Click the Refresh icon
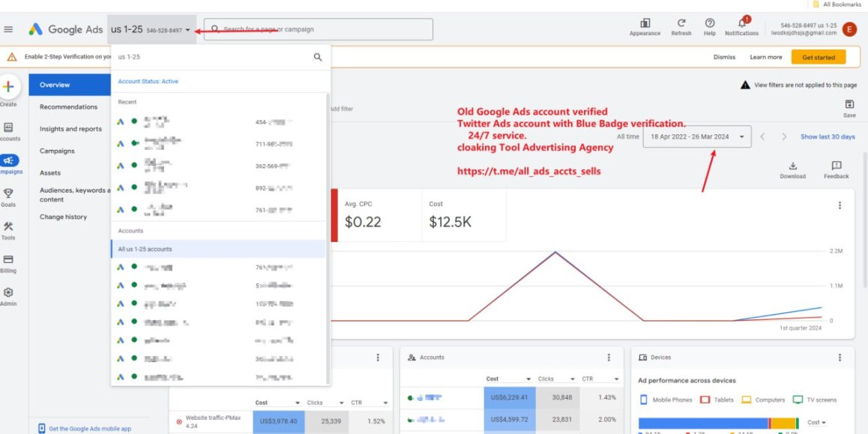Screen dimensions: 868x434 click(x=681, y=23)
